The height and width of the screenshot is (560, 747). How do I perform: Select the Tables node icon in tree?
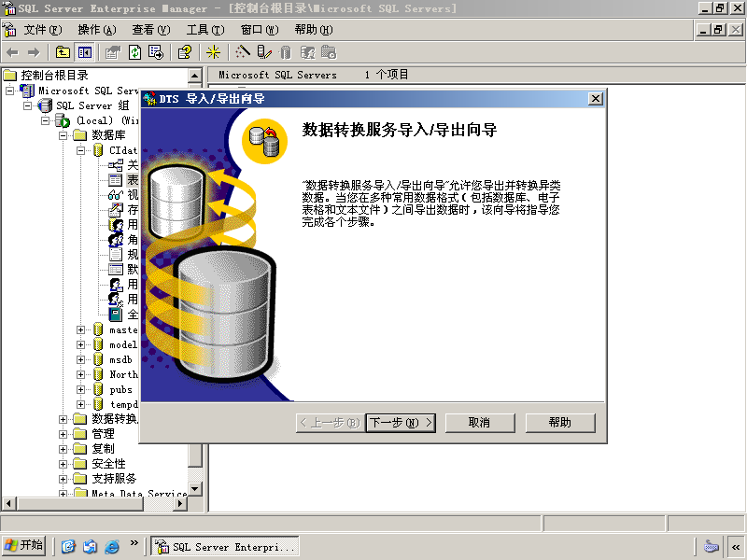115,180
